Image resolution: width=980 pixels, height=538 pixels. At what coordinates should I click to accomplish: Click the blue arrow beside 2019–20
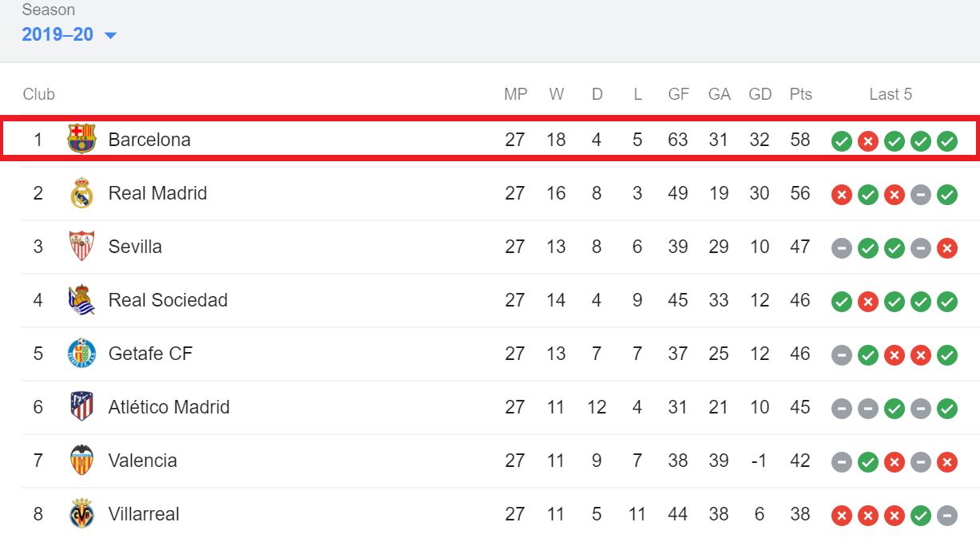click(x=110, y=36)
